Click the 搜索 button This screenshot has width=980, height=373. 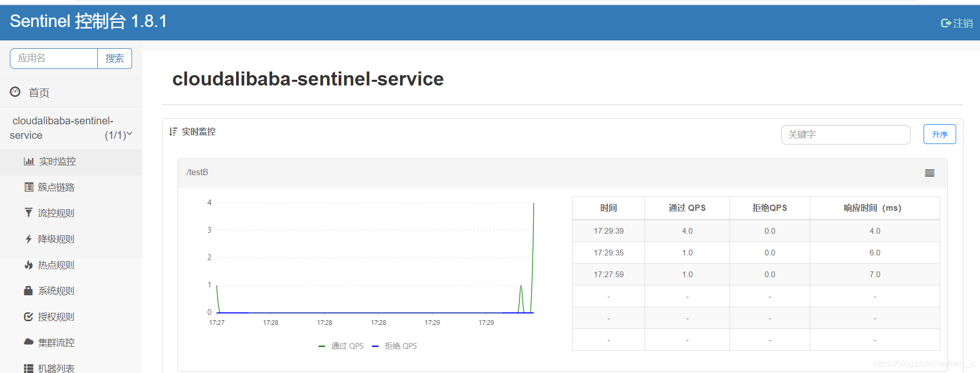114,59
